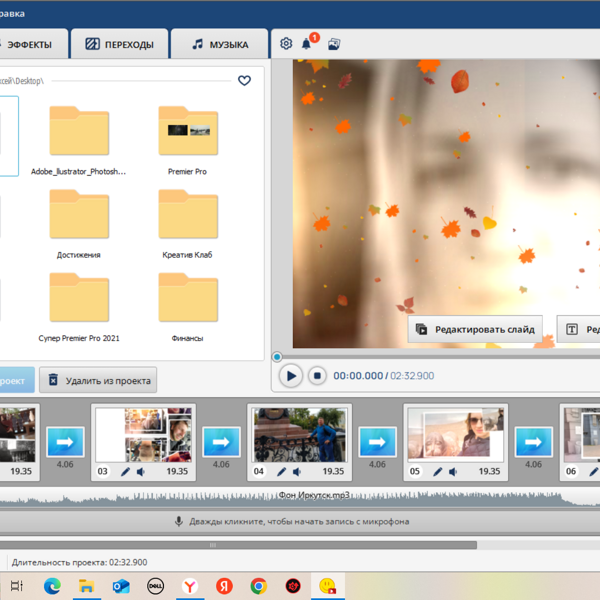Click the pencil edit icon on slide 05
The image size is (600, 600).
pyautogui.click(x=439, y=472)
